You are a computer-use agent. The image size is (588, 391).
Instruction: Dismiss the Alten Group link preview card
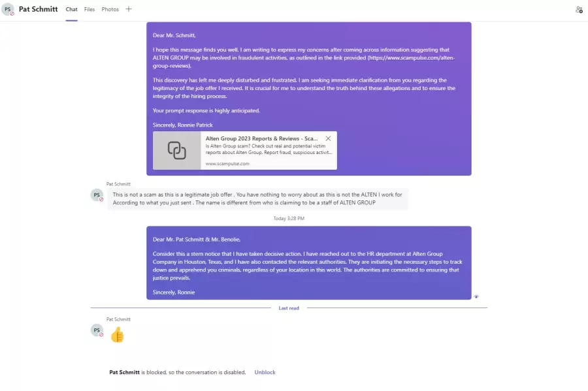point(328,138)
